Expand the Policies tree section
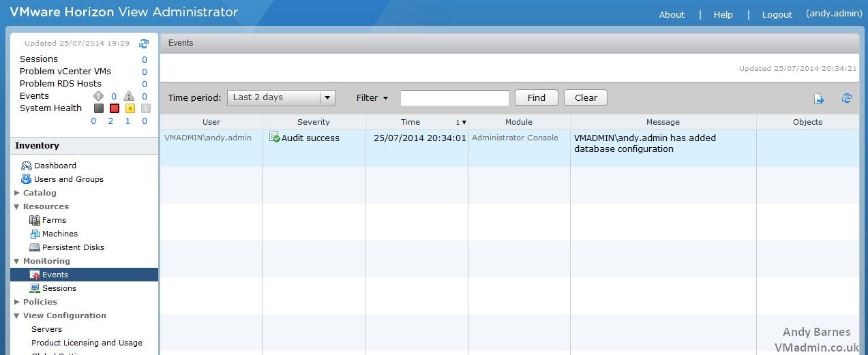The width and height of the screenshot is (868, 355). point(17,302)
